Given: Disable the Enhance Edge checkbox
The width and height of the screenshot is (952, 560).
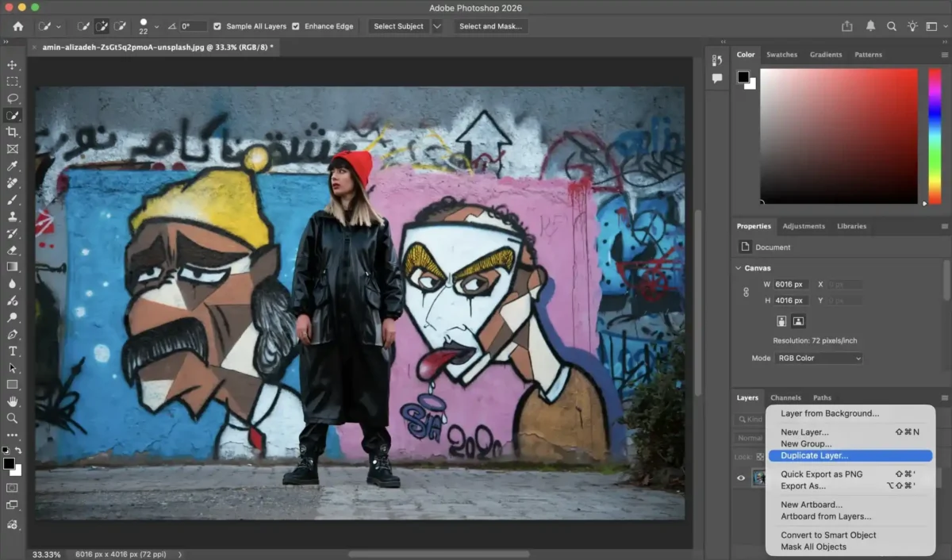Looking at the screenshot, I should tap(296, 26).
